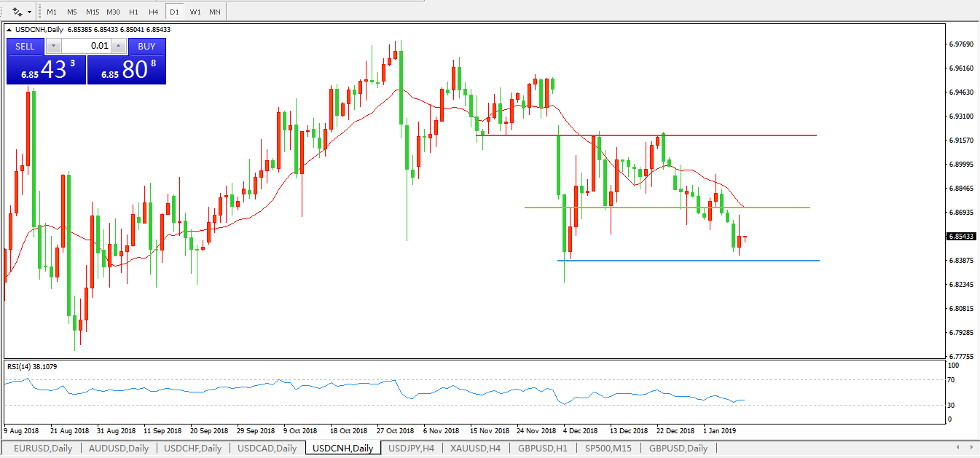
Task: Switch to the XAUUSD,H4 chart tab
Action: pos(474,449)
